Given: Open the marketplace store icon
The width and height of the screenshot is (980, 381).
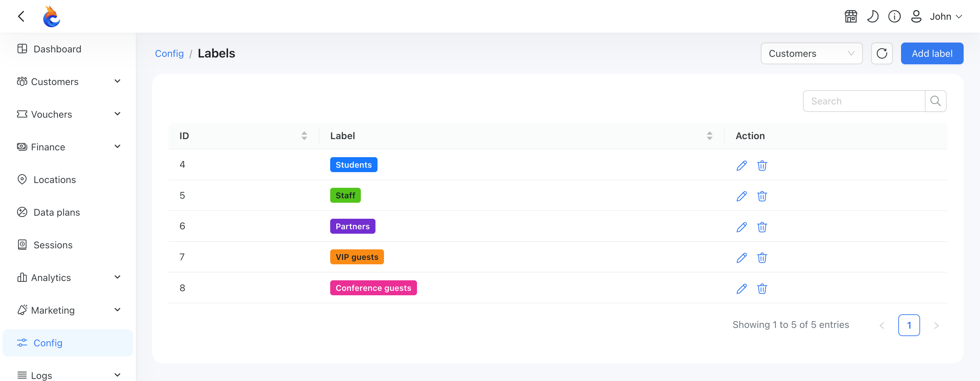Looking at the screenshot, I should click(851, 16).
